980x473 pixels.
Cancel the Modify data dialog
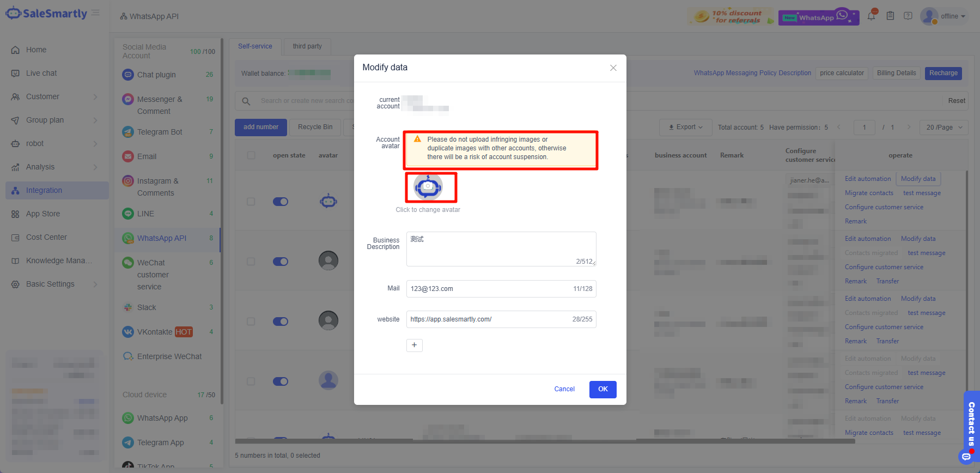point(564,389)
